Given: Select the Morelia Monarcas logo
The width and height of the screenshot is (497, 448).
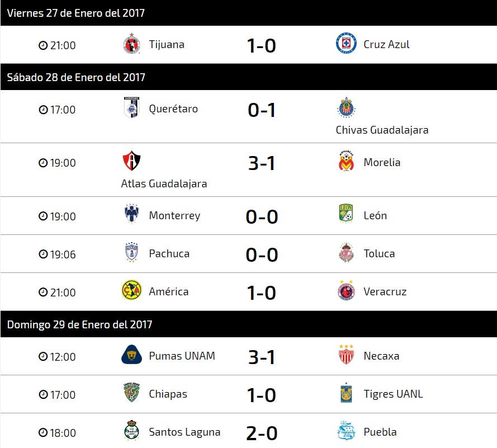Looking at the screenshot, I should pyautogui.click(x=346, y=161).
